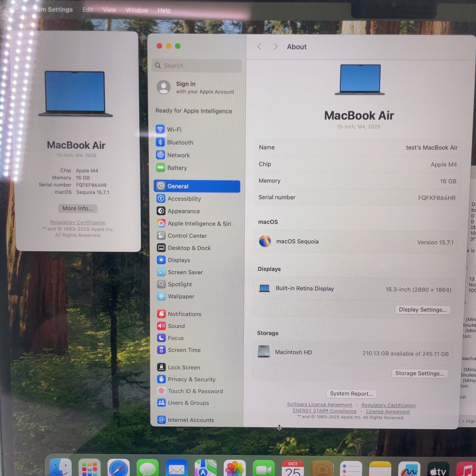
Task: Open Battery settings pane
Action: [177, 168]
